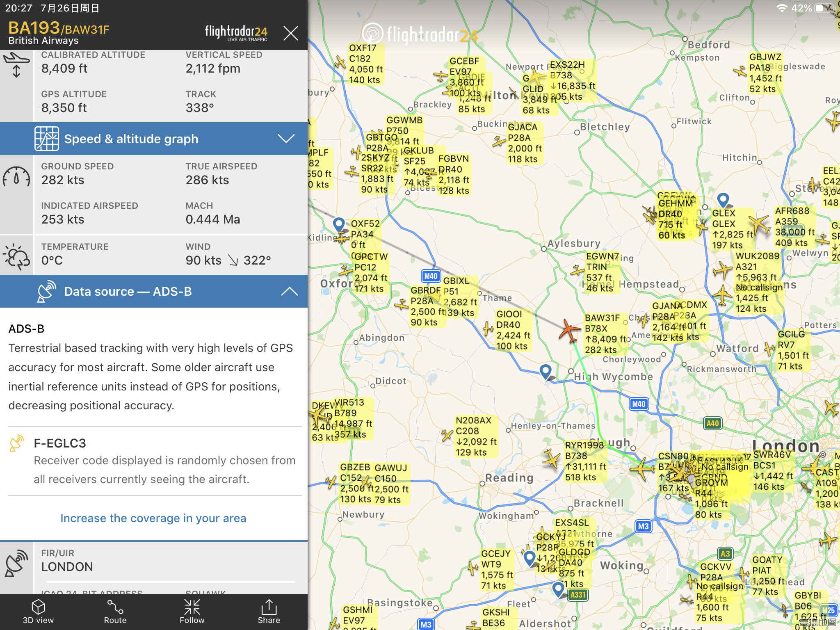Tap the airport pin by the A331 sign
Image resolution: width=840 pixels, height=630 pixels.
point(558,589)
